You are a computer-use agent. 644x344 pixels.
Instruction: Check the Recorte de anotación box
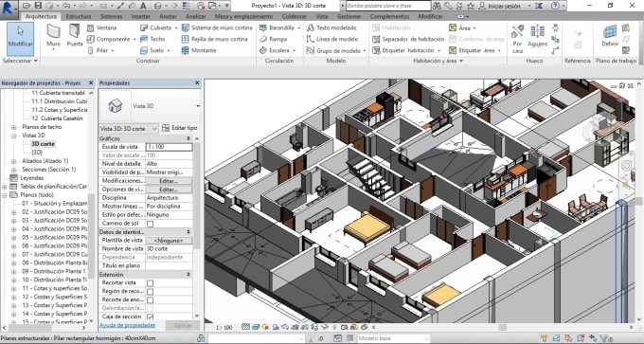tap(150, 299)
